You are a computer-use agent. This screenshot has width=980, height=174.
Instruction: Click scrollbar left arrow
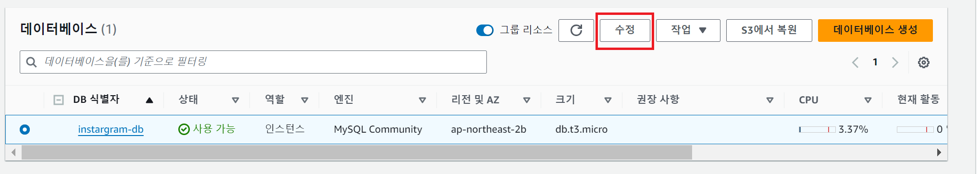(13, 152)
